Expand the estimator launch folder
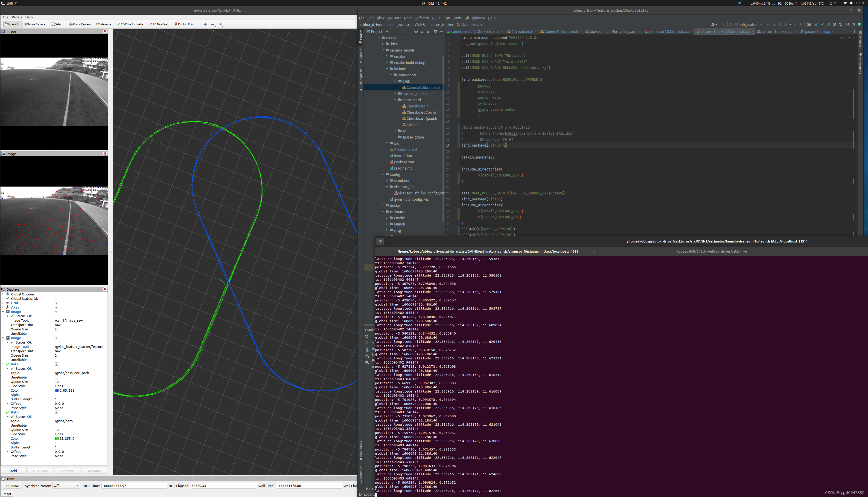 [x=387, y=224]
